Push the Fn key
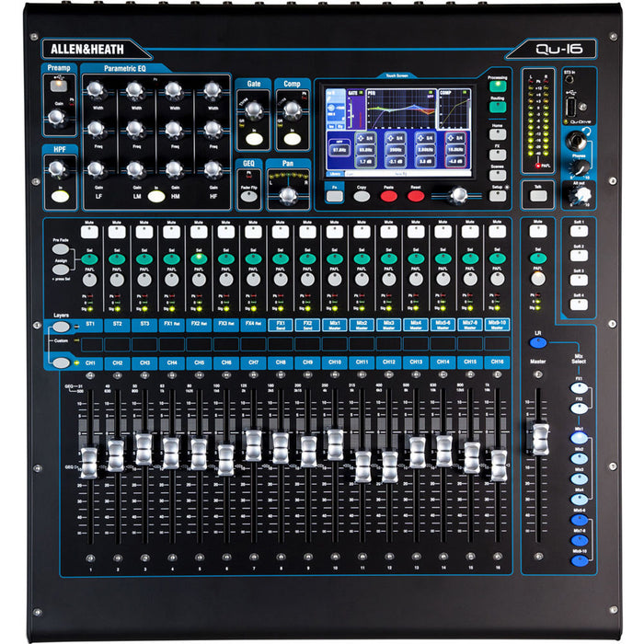The image size is (644, 644). [x=334, y=196]
